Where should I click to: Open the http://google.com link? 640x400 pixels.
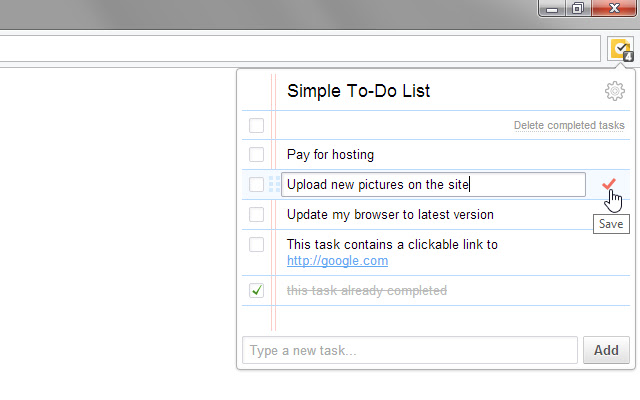(x=337, y=261)
